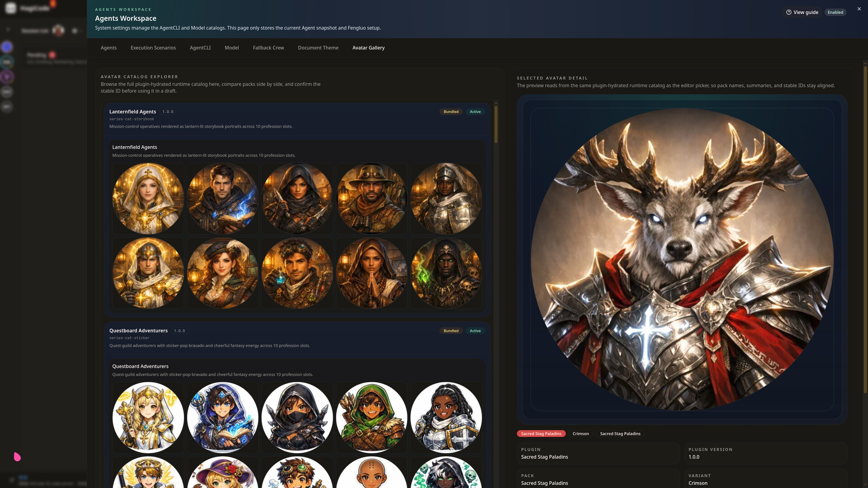868x488 pixels.
Task: Click Bundled badge on Questboard Adventurers pack
Action: pos(451,331)
